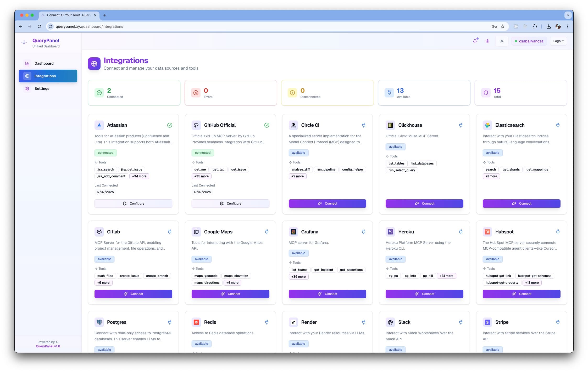Click the Atlassian logo icon
The height and width of the screenshot is (372, 588).
[99, 125]
